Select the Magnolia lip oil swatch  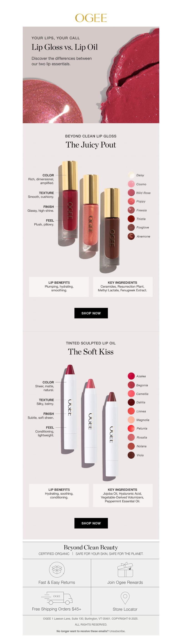(131, 420)
